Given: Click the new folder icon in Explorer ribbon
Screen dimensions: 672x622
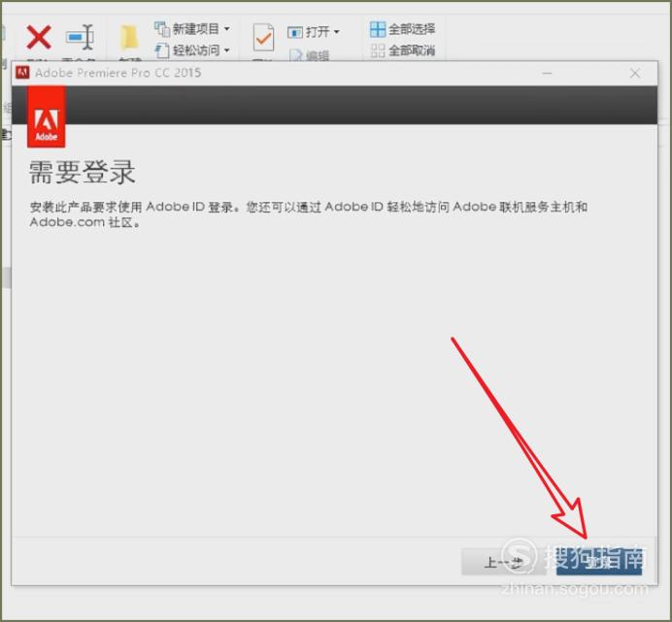Looking at the screenshot, I should click(x=129, y=37).
